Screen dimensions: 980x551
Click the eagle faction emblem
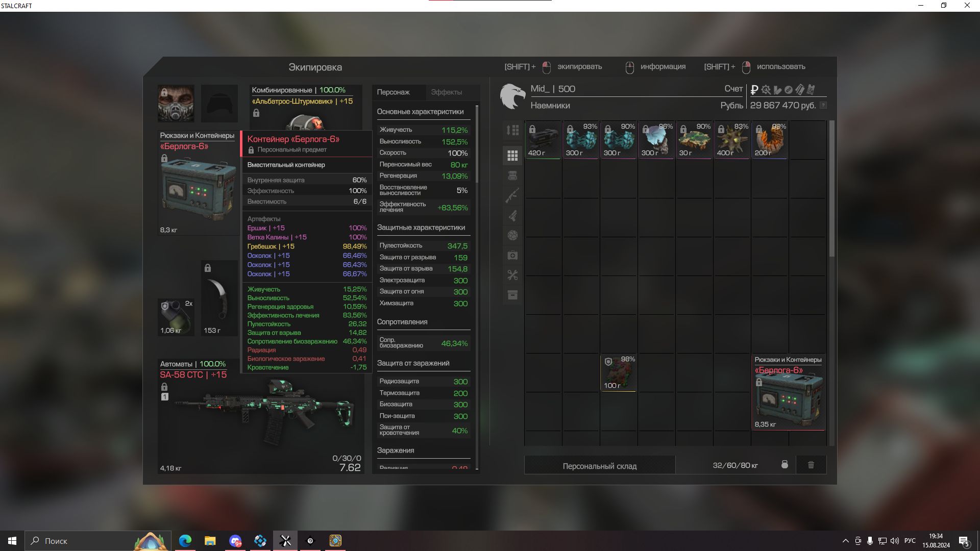point(512,96)
